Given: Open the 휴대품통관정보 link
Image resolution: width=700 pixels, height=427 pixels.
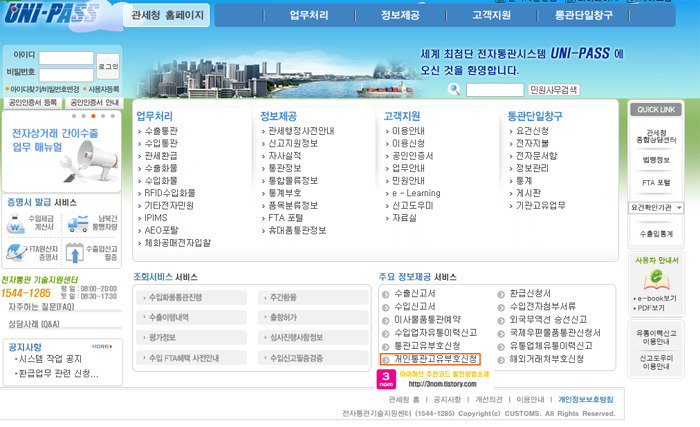Looking at the screenshot, I should (x=297, y=230).
